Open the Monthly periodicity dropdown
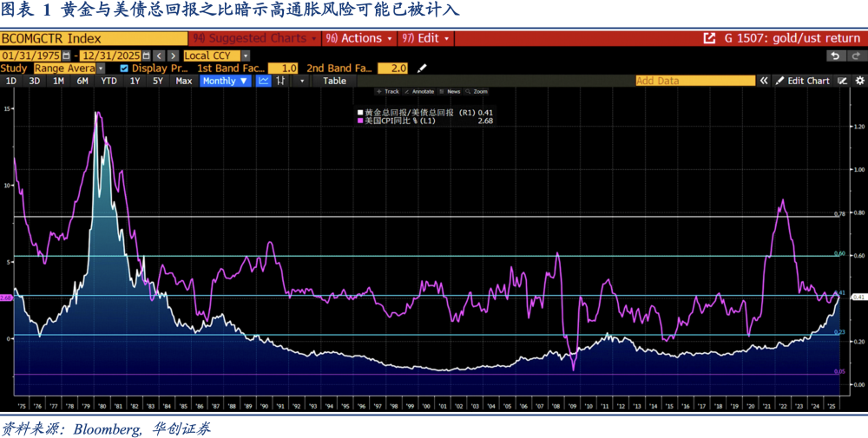 (x=226, y=81)
